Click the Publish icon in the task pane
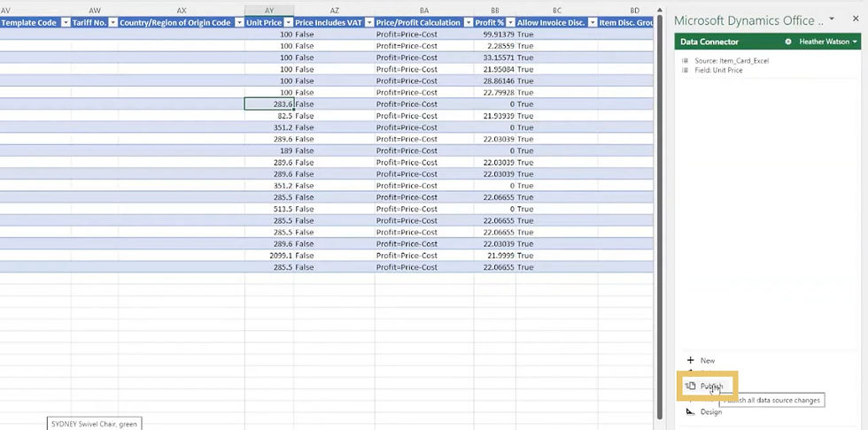Screen dimensions: 868x430 point(690,386)
